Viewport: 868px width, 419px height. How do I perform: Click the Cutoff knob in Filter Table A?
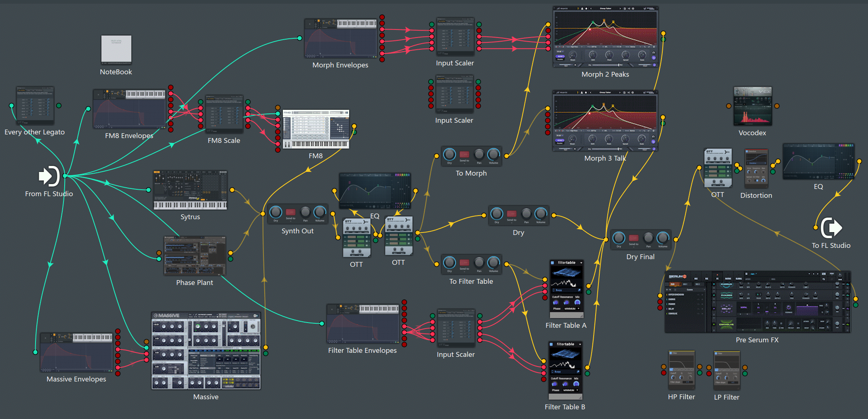coord(556,302)
